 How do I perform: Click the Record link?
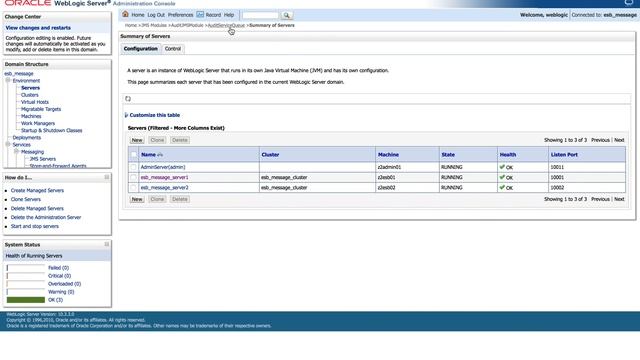click(x=213, y=15)
